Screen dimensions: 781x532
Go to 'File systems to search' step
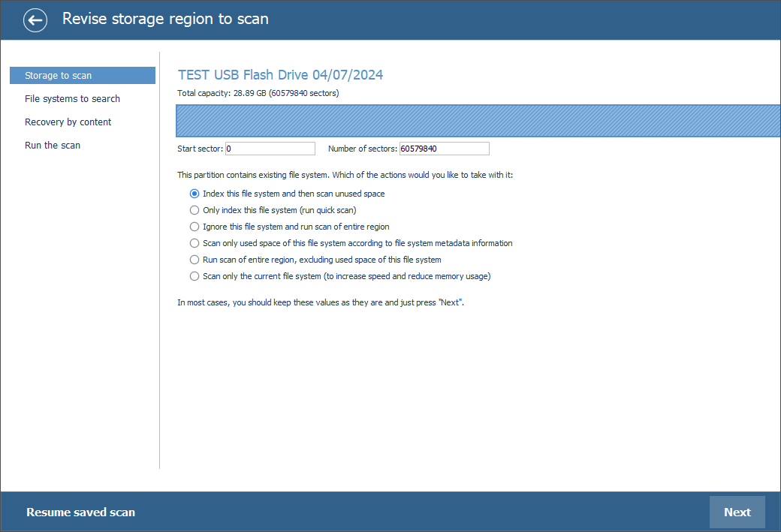click(72, 99)
